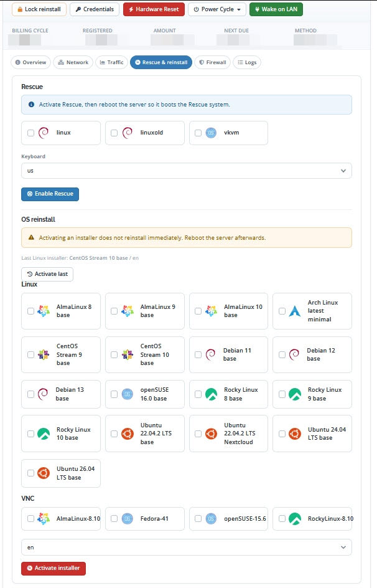
Task: Select the Debian 12 base checkbox
Action: tap(282, 355)
